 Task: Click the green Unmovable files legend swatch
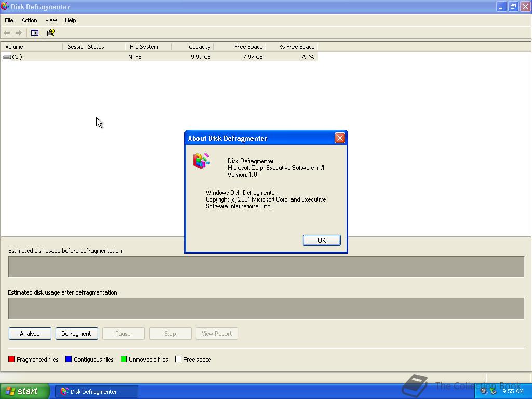coord(124,360)
